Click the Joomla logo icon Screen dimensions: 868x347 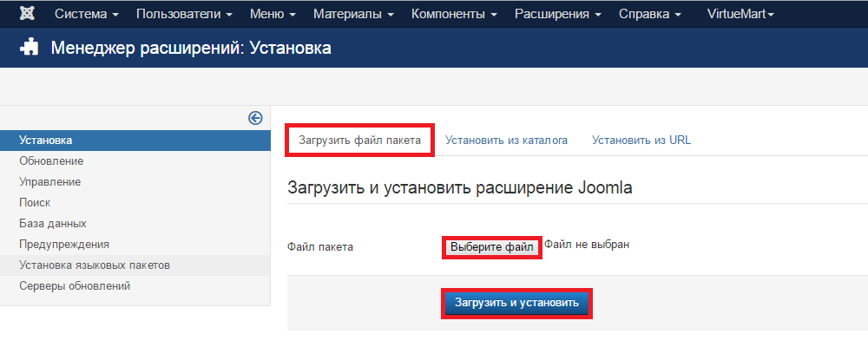pos(27,15)
